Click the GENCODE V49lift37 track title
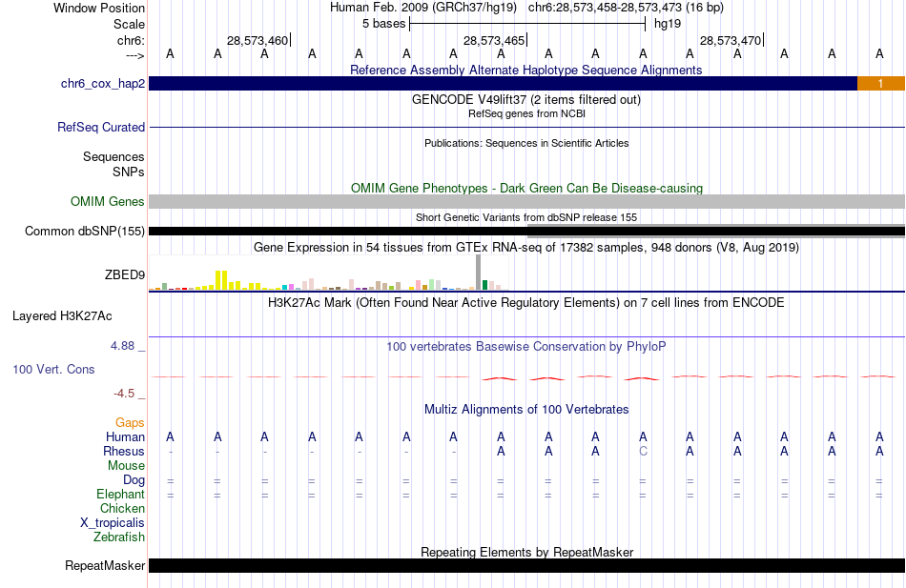Image resolution: width=906 pixels, height=588 pixels. click(x=525, y=99)
